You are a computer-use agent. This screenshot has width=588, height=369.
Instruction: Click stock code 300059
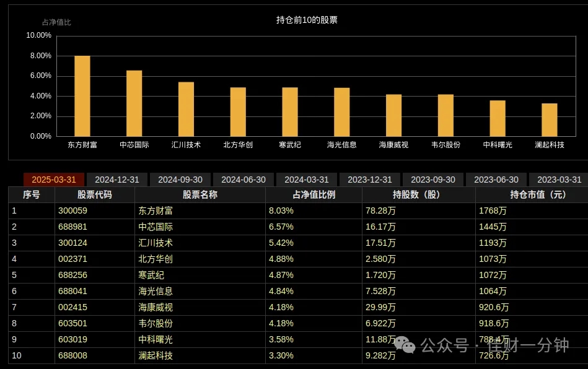coord(72,211)
